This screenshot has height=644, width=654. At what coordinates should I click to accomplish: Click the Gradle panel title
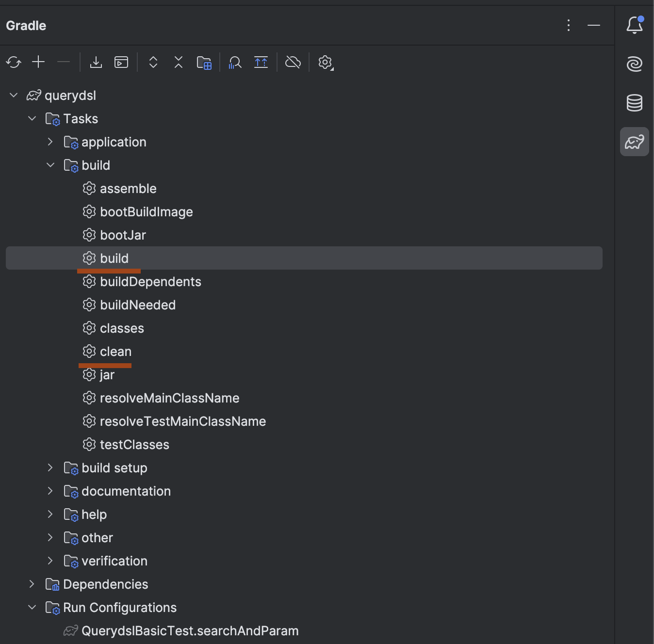click(26, 25)
